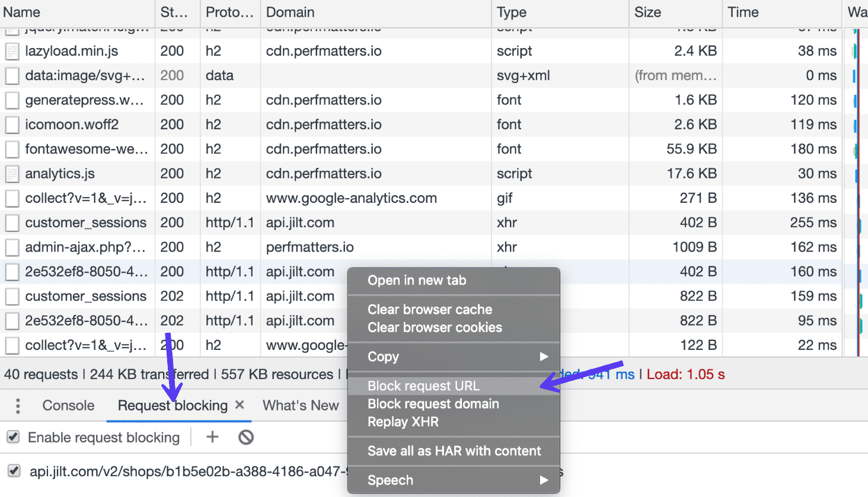
Task: Switch to the Console tab
Action: click(x=68, y=405)
